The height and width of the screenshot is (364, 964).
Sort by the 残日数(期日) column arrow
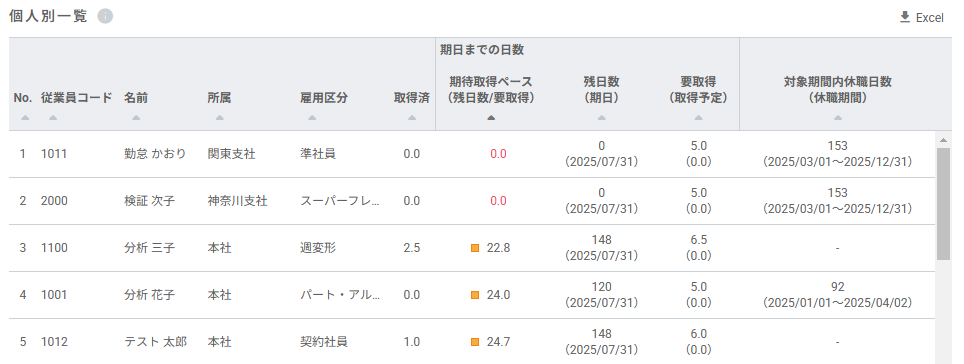(601, 117)
